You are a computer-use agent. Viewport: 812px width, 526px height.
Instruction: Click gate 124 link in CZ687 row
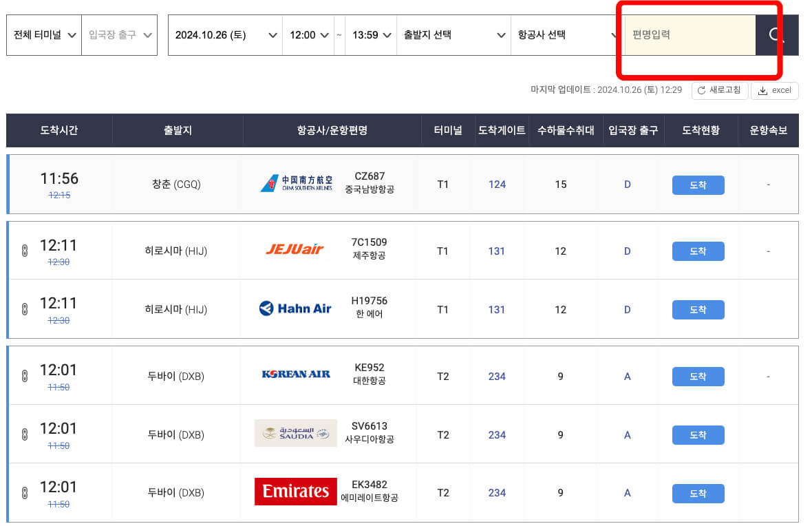coord(497,185)
